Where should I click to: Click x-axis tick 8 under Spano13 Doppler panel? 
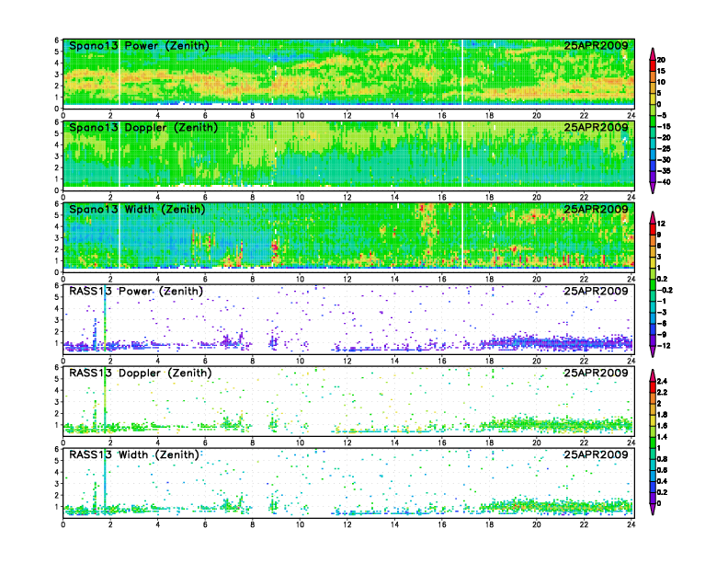pyautogui.click(x=253, y=198)
